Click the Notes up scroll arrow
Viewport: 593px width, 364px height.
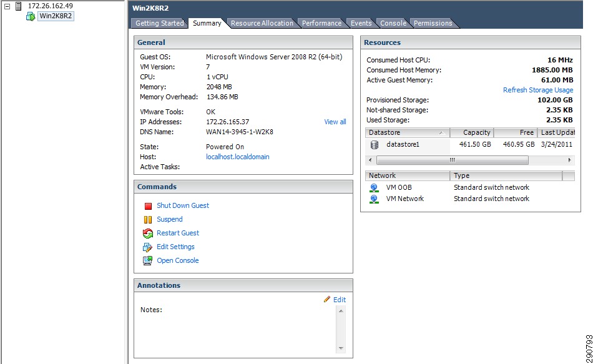[341, 311]
